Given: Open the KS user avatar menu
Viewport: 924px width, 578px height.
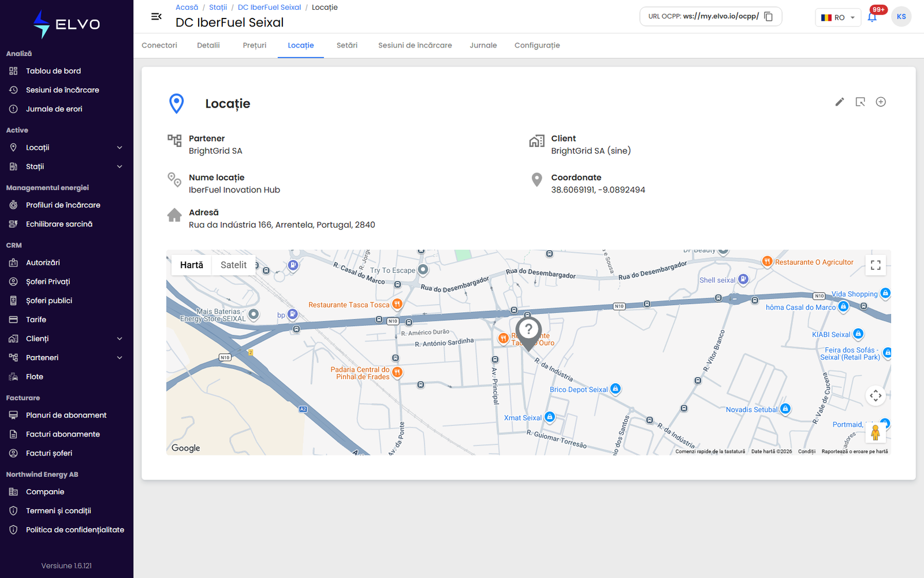Looking at the screenshot, I should coord(901,17).
